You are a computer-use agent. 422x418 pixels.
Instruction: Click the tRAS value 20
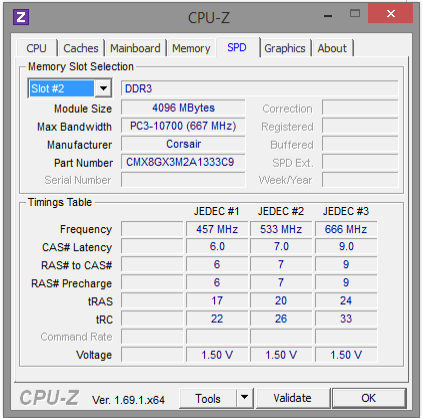(x=281, y=301)
